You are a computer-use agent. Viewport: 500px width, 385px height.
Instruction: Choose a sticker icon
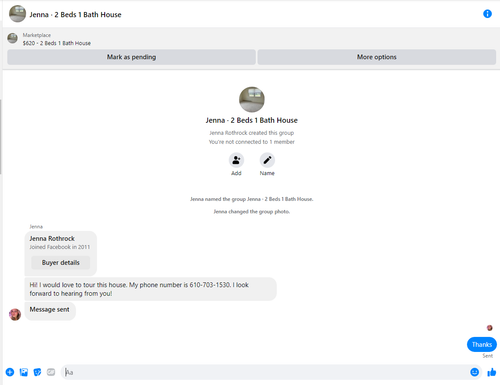[x=37, y=372]
